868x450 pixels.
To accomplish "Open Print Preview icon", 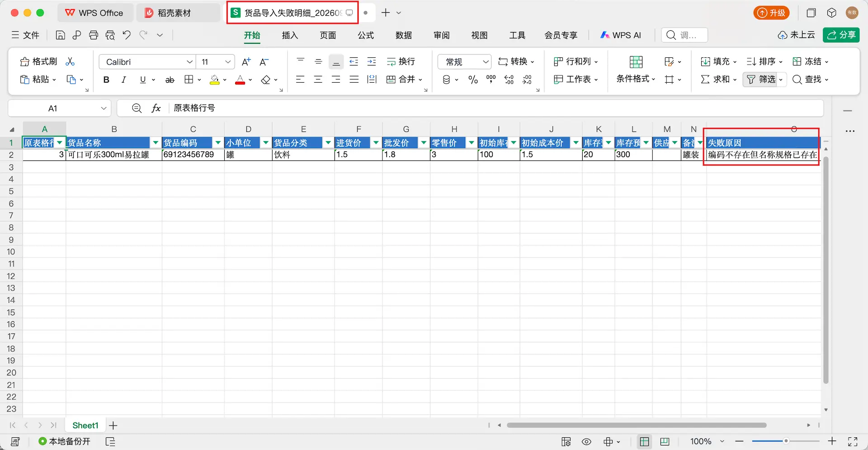I will (x=110, y=35).
